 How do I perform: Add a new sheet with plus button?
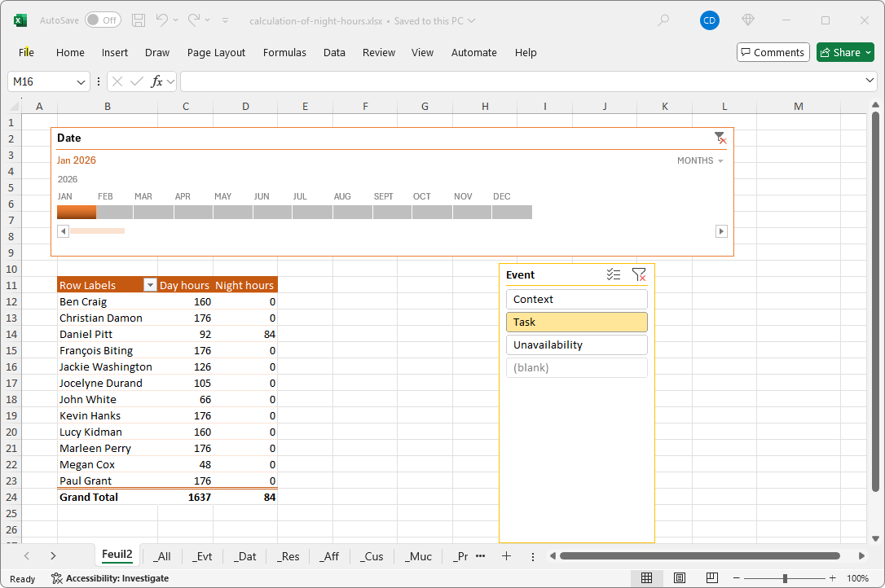(x=506, y=556)
